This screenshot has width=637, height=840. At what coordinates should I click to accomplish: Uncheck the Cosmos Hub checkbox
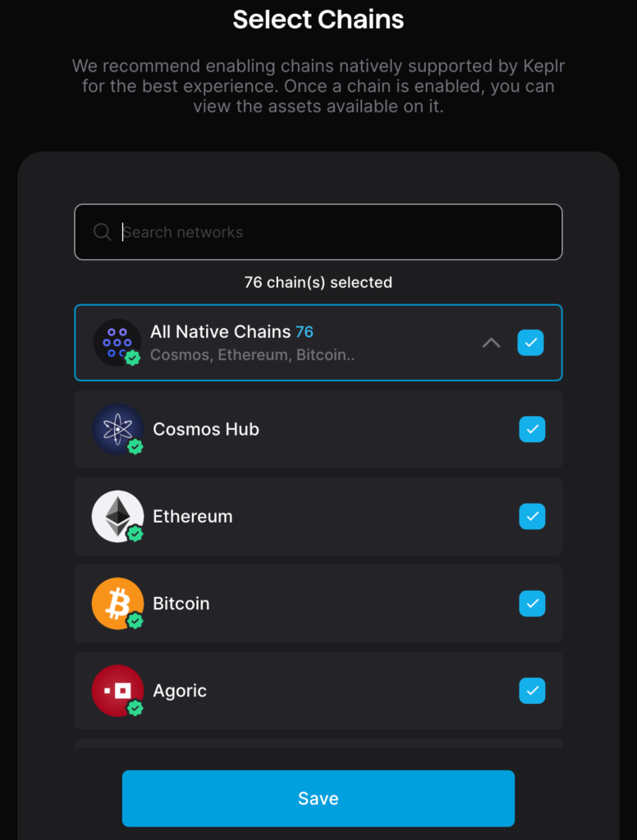(532, 429)
